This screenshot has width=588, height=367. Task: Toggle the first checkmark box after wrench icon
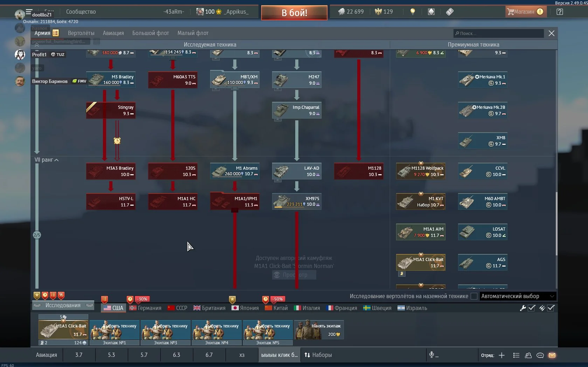[x=532, y=308]
